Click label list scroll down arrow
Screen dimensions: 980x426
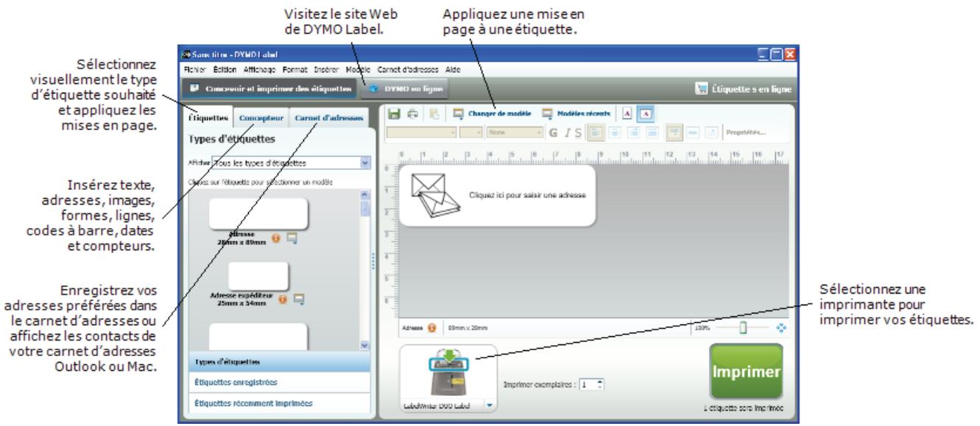(364, 345)
